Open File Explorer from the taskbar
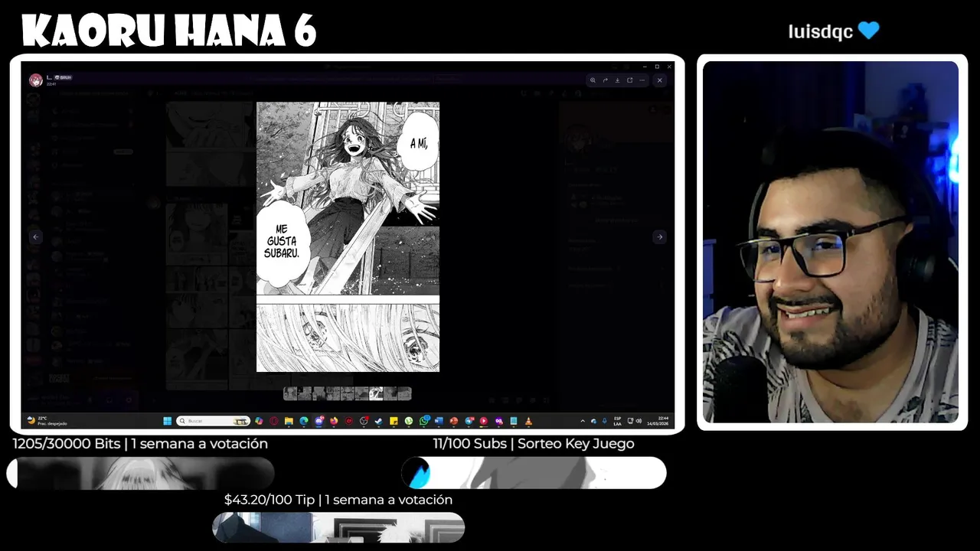The width and height of the screenshot is (980, 551). (289, 421)
